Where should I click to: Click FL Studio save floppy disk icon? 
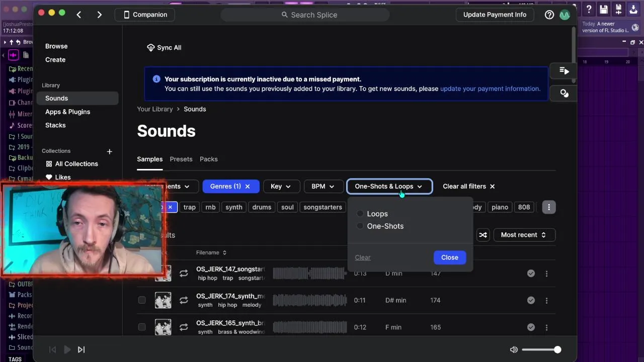604,9
